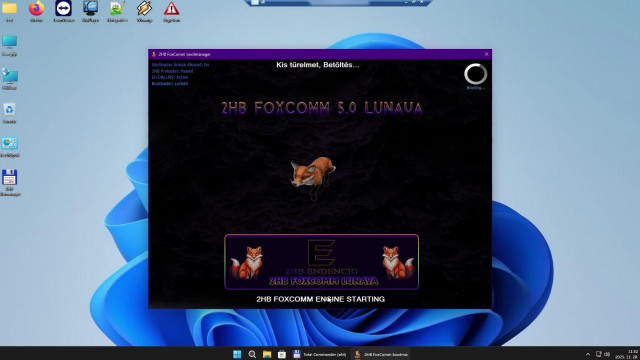Open File Explorer from the taskbar

pyautogui.click(x=267, y=354)
